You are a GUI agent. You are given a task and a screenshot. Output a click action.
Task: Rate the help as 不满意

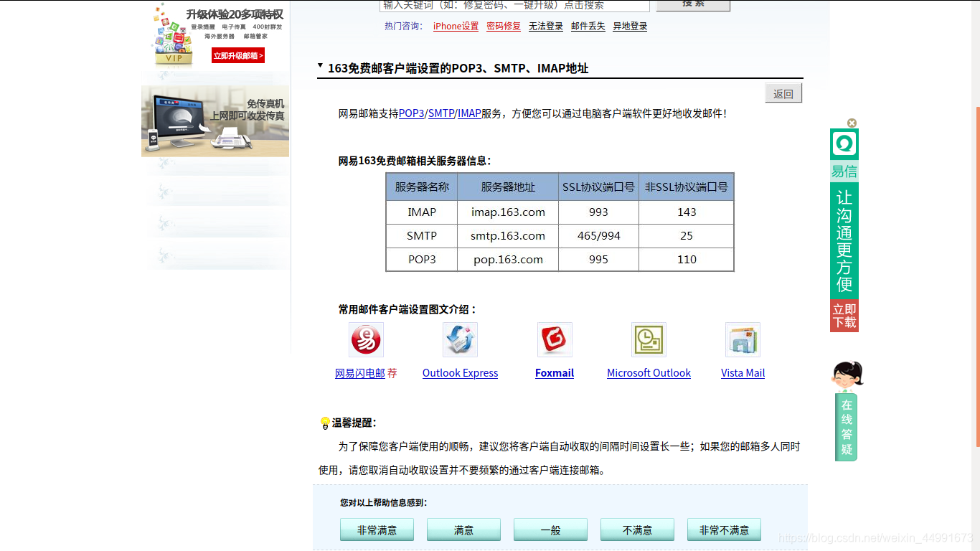point(637,529)
